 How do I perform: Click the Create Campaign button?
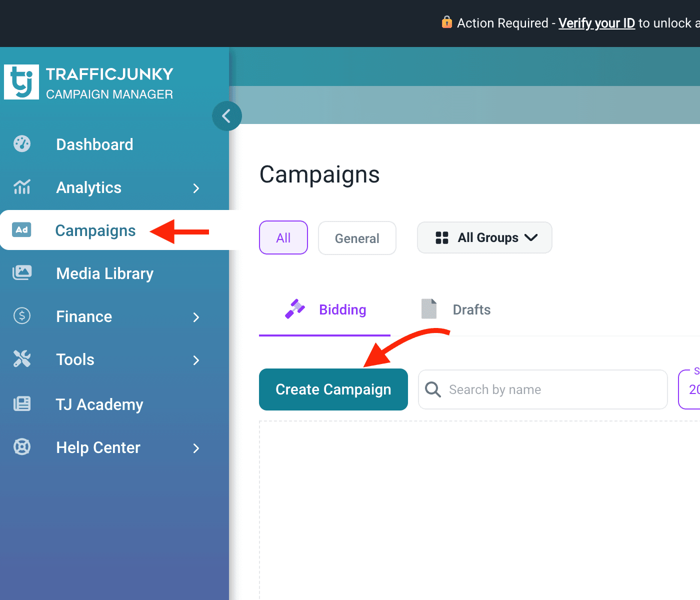[333, 389]
